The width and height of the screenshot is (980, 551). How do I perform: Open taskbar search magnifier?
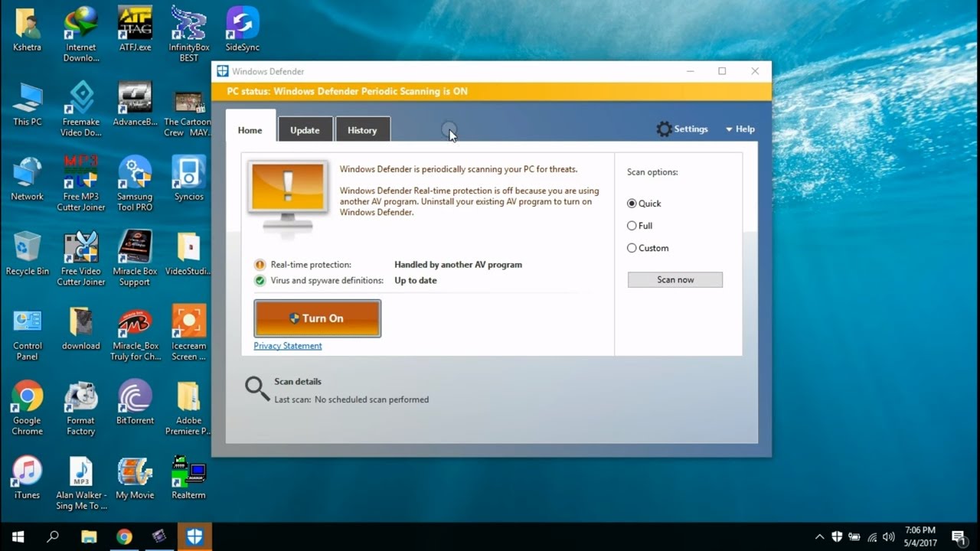(53, 537)
